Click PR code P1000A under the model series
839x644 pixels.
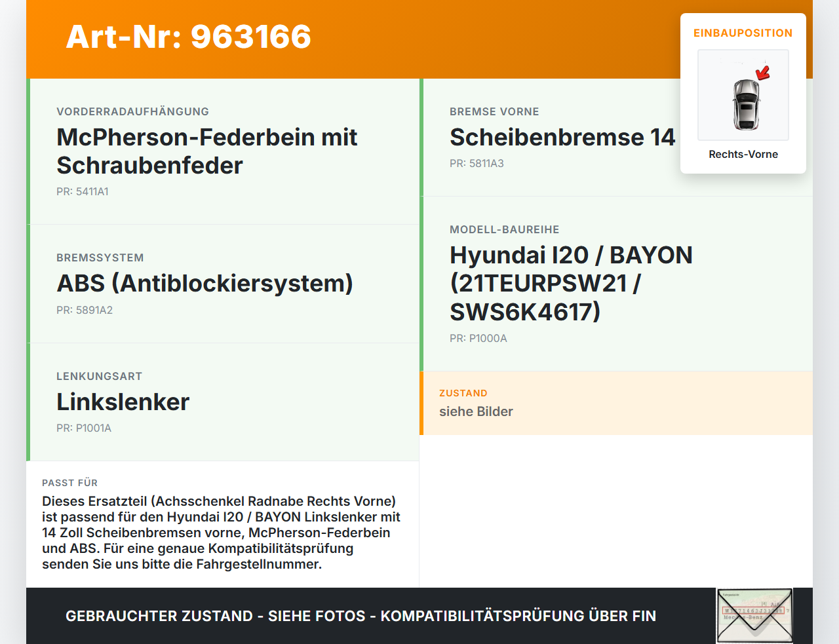point(478,338)
